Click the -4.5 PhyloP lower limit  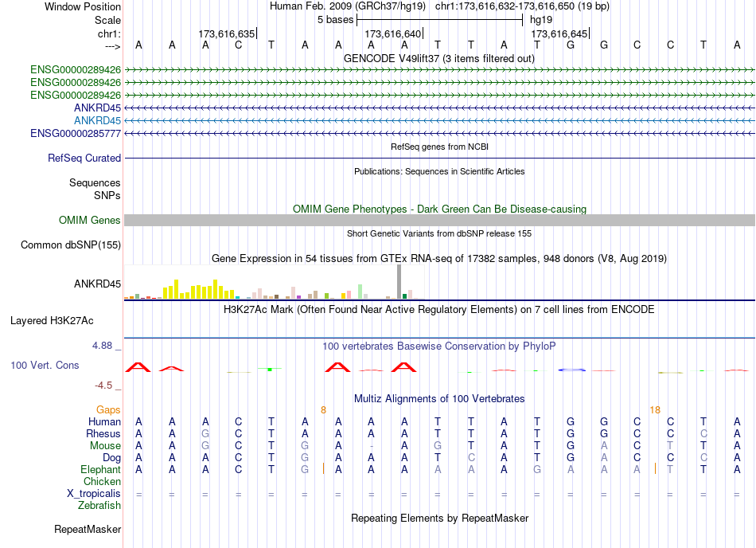103,386
